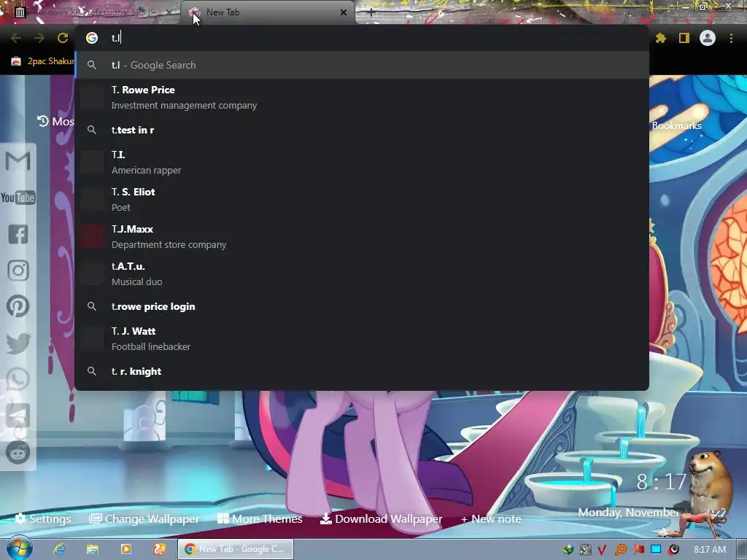Click the Windows Start orb

19,548
